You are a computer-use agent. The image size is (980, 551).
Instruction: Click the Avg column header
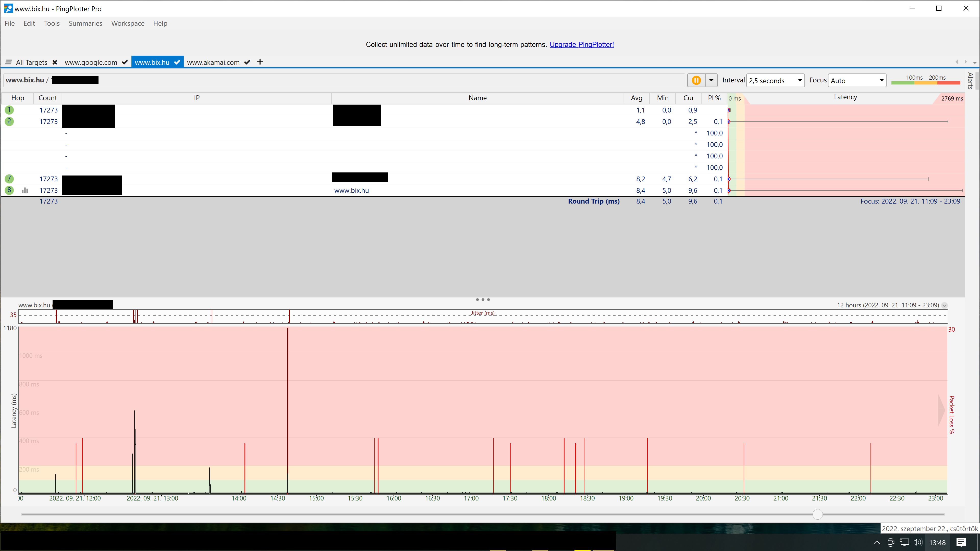coord(636,98)
